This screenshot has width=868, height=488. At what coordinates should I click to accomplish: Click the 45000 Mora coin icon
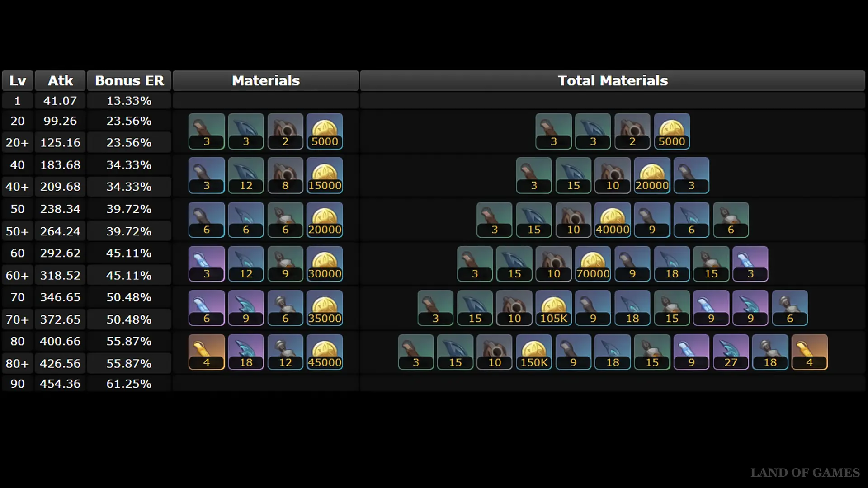[325, 352]
